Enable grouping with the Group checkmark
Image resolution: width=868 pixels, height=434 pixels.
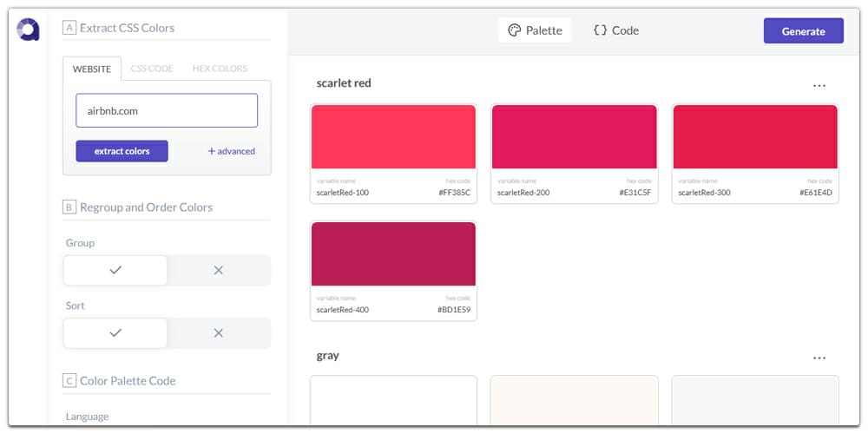point(115,270)
